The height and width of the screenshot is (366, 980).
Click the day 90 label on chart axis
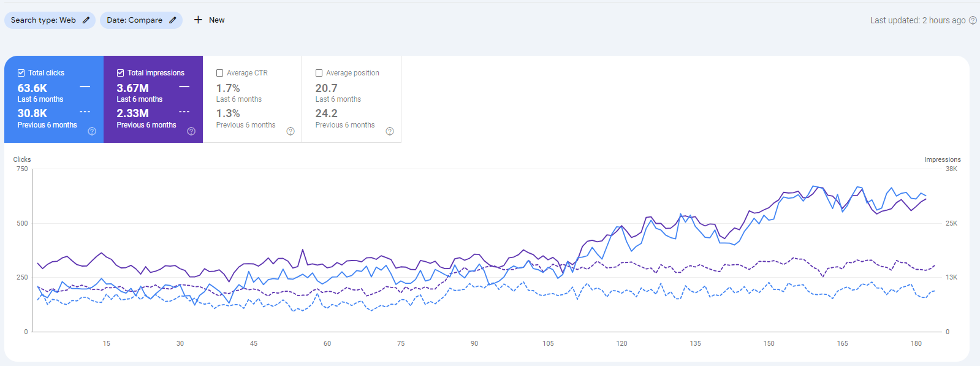474,343
